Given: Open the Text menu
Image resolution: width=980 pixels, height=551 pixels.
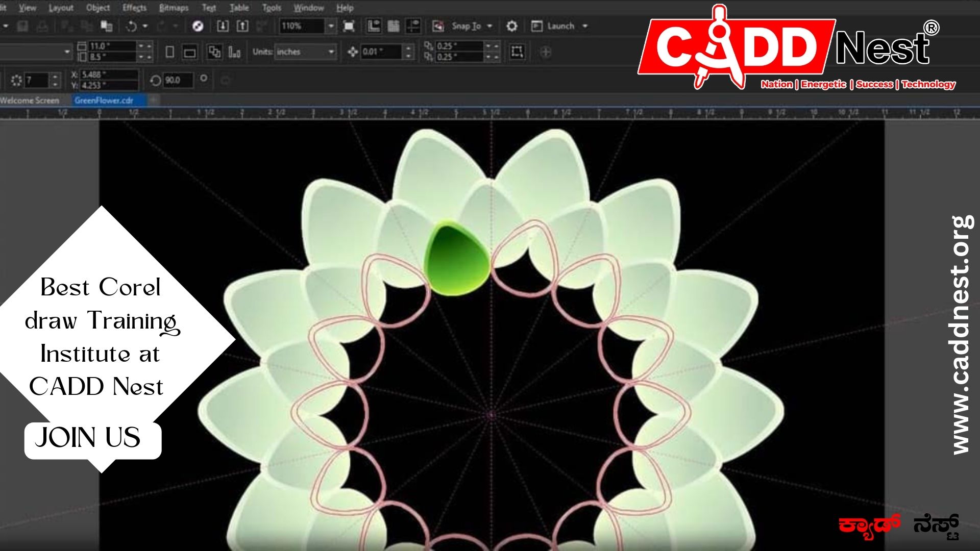Looking at the screenshot, I should coord(209,8).
